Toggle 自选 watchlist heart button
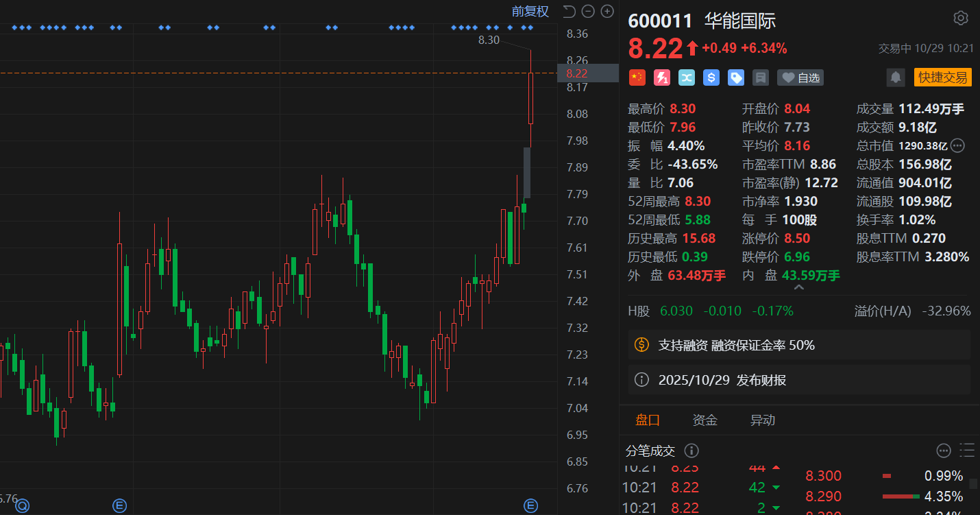 (x=800, y=77)
